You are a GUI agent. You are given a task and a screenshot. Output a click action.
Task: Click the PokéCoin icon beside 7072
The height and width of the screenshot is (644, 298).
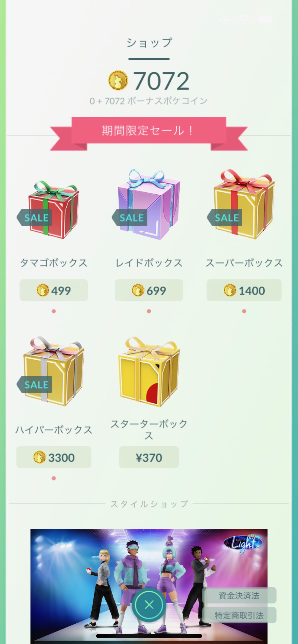tap(118, 81)
